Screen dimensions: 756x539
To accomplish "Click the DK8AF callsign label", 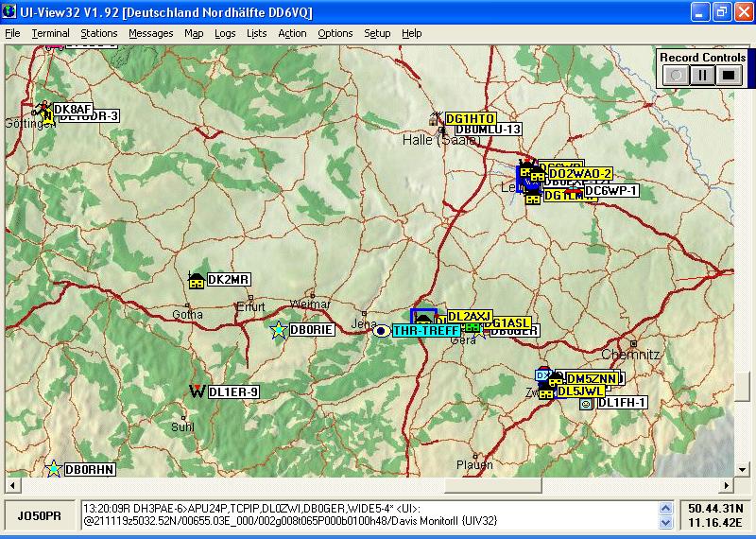I will [73, 109].
